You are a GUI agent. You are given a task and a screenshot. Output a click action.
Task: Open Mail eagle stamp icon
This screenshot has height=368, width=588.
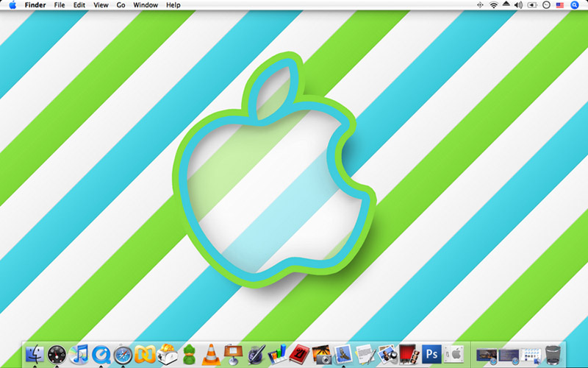[x=343, y=355]
